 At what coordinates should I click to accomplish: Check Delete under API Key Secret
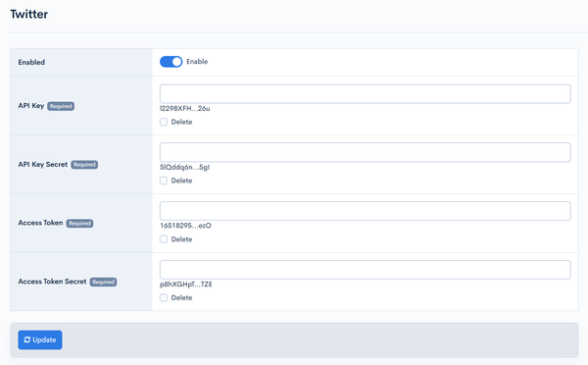tap(164, 181)
